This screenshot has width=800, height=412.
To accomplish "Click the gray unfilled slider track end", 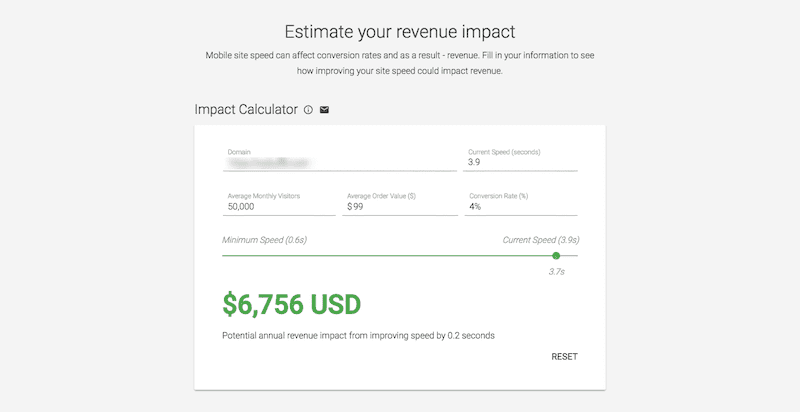I will pos(569,255).
